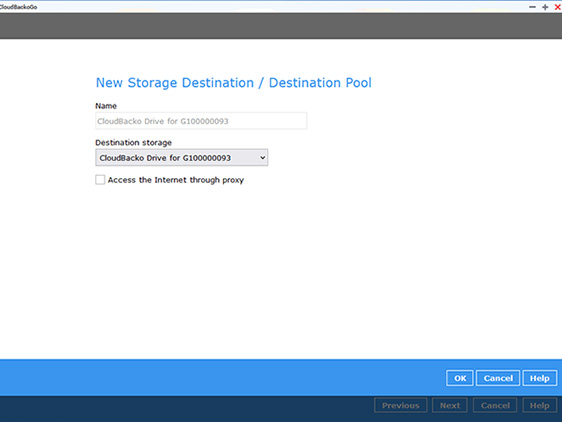The image size is (562, 422).
Task: Confirm with the OK button
Action: 460,378
